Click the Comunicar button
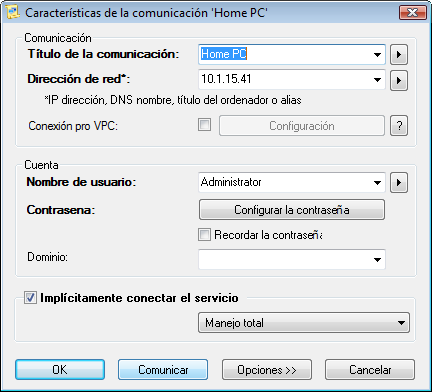This screenshot has width=432, height=392. point(163,370)
